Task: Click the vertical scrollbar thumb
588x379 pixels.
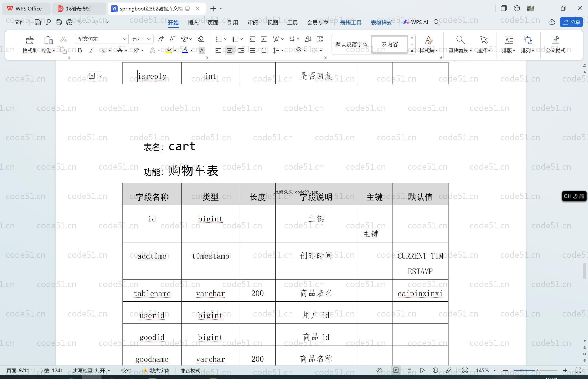Action: coord(584,271)
